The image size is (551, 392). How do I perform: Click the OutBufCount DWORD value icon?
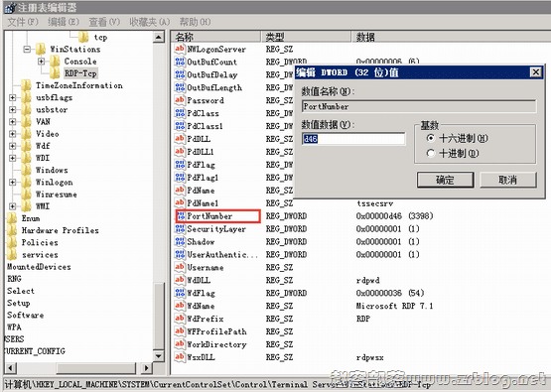pyautogui.click(x=180, y=62)
